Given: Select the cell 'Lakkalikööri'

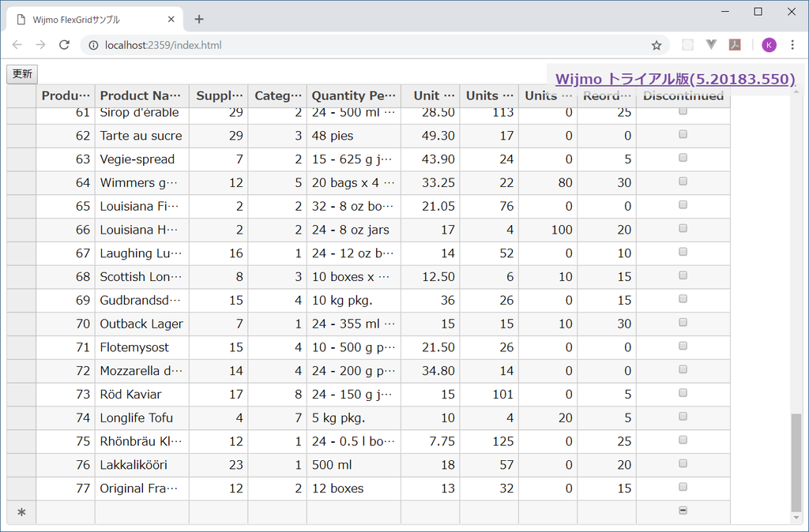Looking at the screenshot, I should [x=142, y=466].
